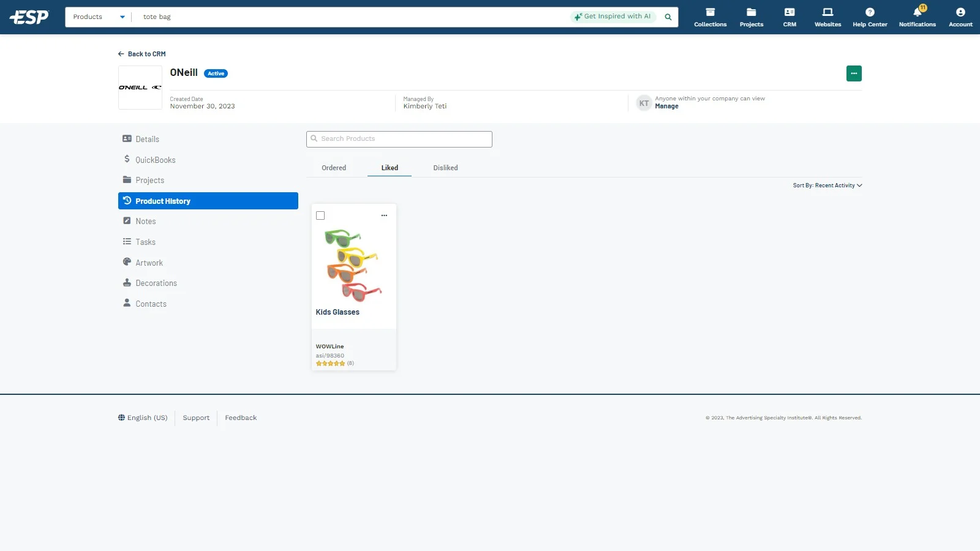Screen dimensions: 980x551
Task: Open Account menu
Action: (960, 17)
